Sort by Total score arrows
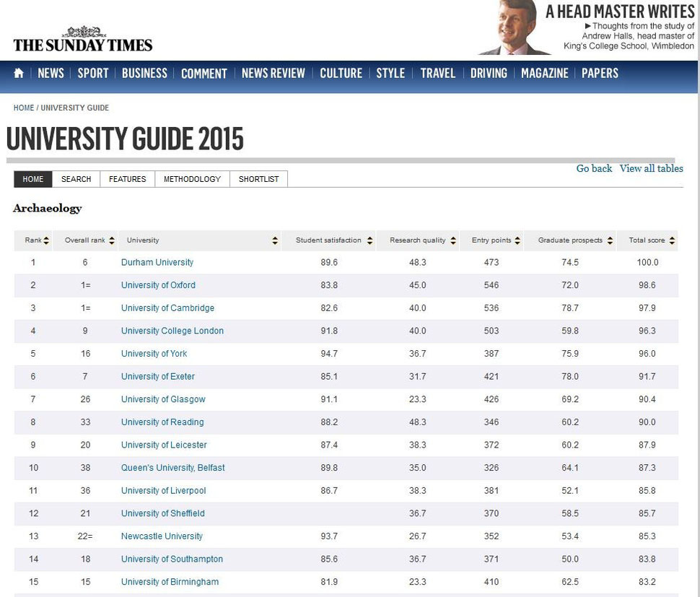Screen dimensions: 700x597 (x=672, y=240)
